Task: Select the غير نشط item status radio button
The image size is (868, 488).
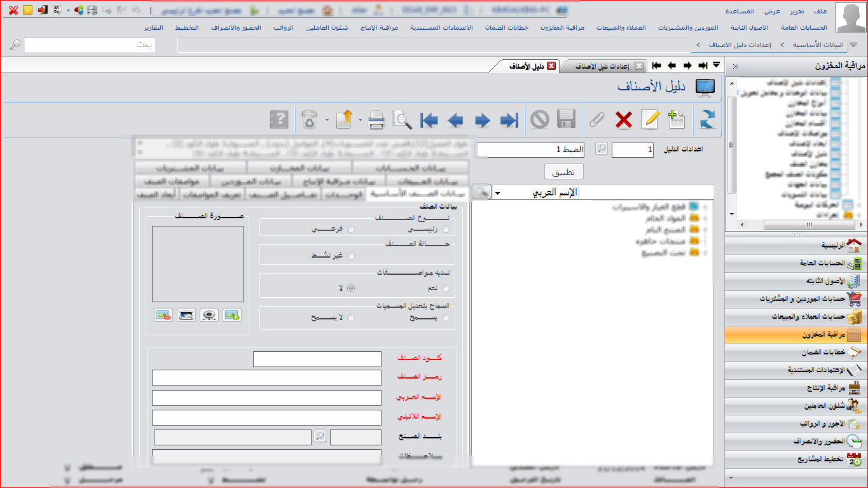Action: tap(351, 256)
